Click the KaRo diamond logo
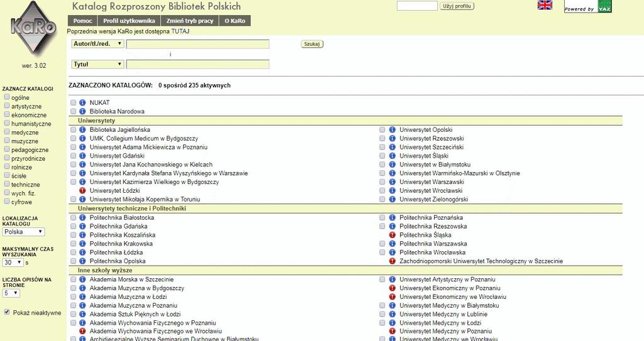 tap(34, 28)
